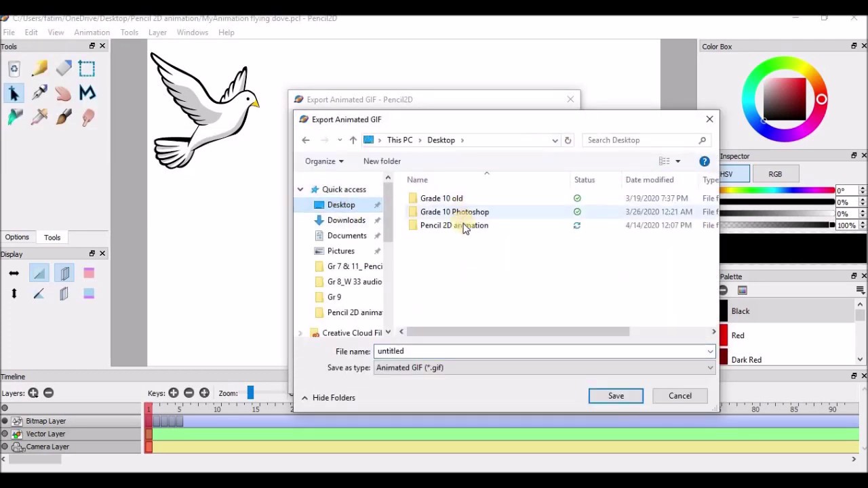Toggle onion skin blue color option
Screen dimensions: 868x488
(x=89, y=293)
